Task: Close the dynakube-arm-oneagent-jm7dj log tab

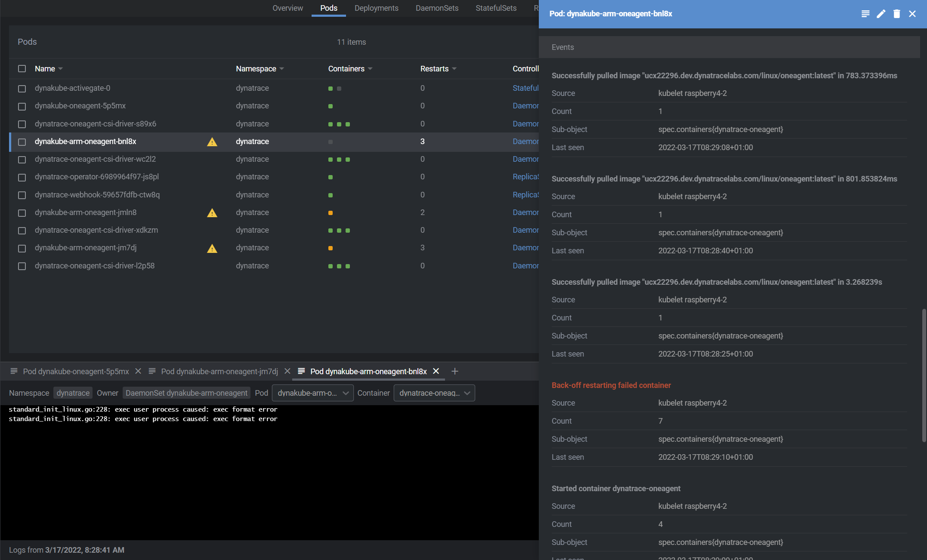Action: (x=287, y=371)
